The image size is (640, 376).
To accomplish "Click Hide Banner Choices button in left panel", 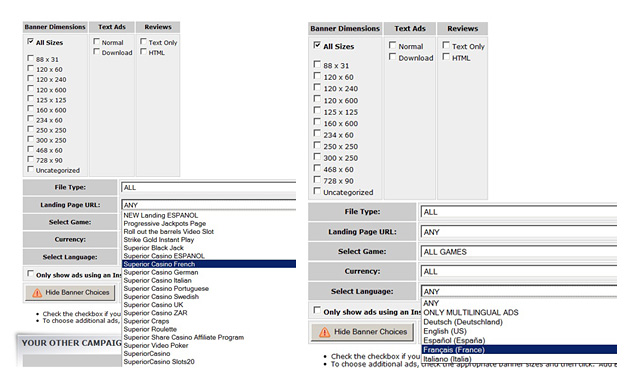I will [x=70, y=293].
